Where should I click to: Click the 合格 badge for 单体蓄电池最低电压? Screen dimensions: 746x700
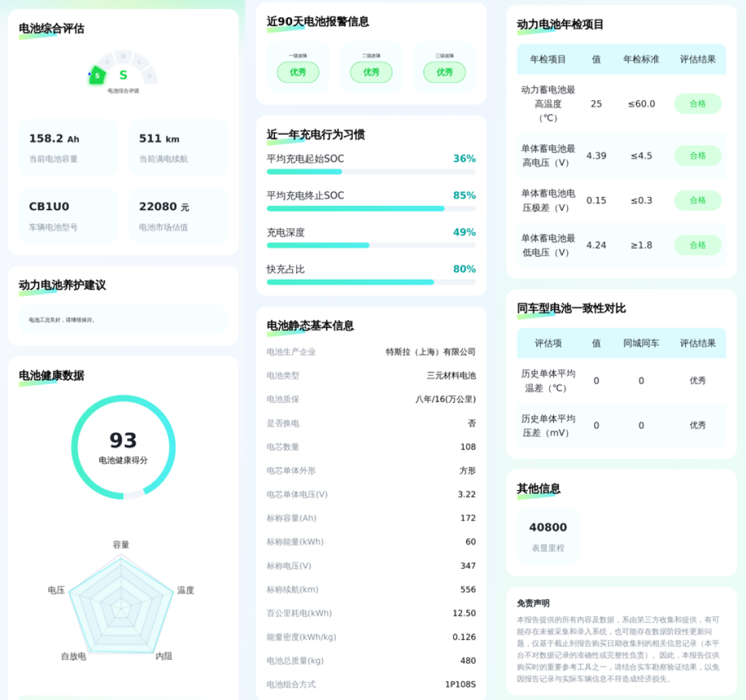point(698,245)
